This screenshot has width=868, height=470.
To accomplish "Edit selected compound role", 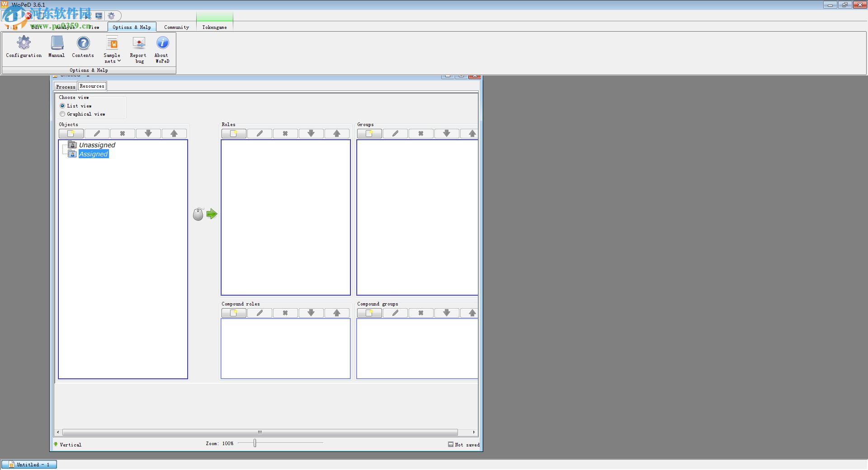I will pyautogui.click(x=259, y=313).
